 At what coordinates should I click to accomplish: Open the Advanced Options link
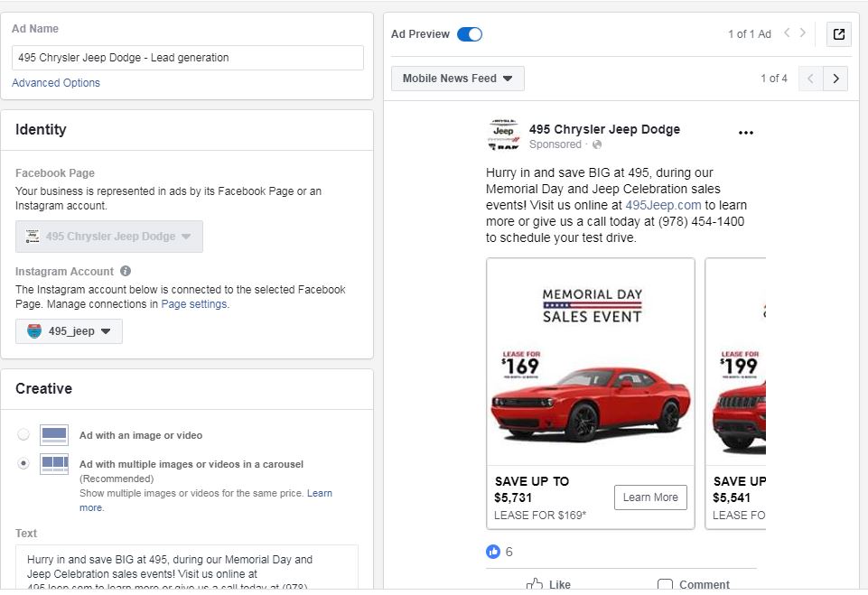(56, 82)
